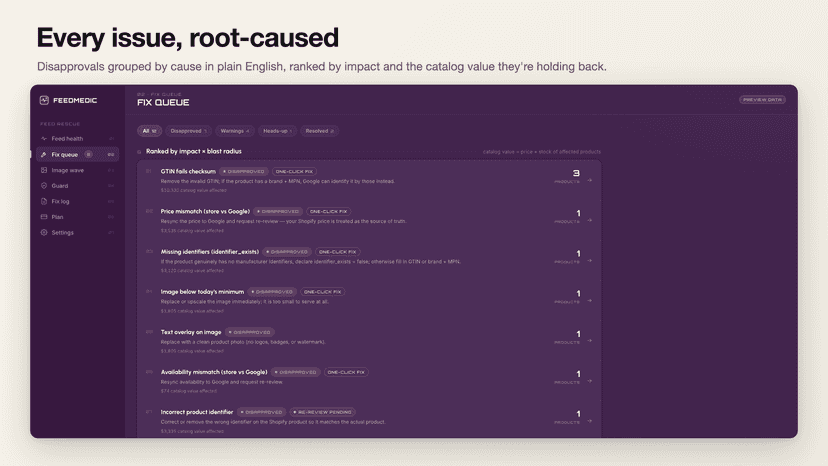Screen dimensions: 828x466
Task: Open 'Text overlay on image' issue title
Action: click(x=191, y=332)
